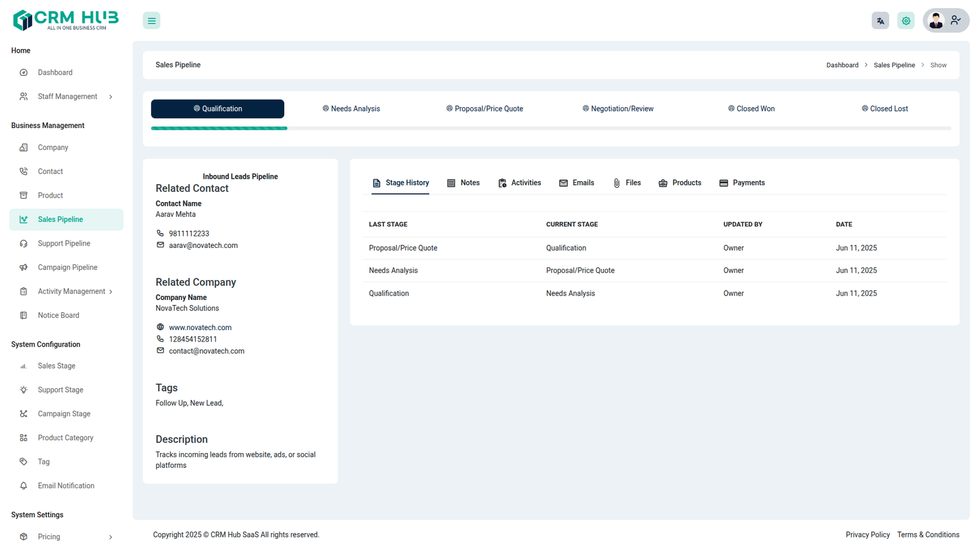The image size is (980, 551).
Task: Expand Activity Management chevron
Action: point(111,292)
